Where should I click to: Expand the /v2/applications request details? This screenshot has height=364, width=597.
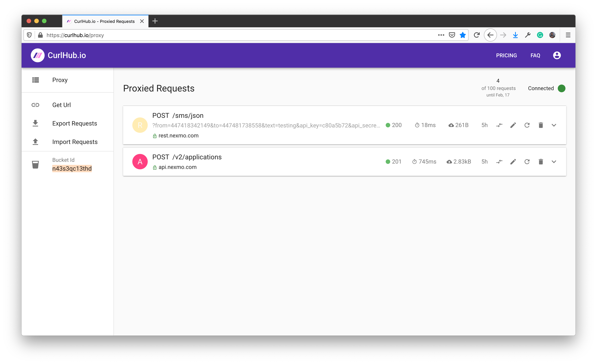(554, 162)
